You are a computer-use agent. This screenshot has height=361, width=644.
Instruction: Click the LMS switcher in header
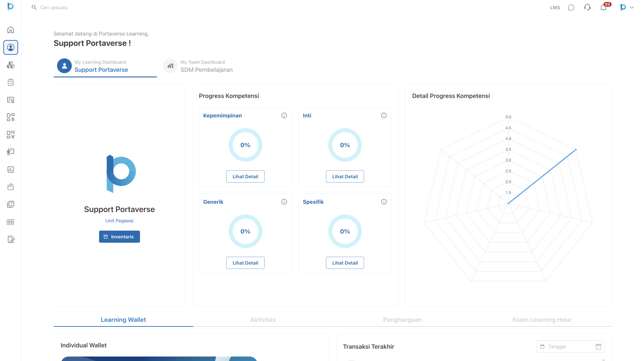[555, 8]
